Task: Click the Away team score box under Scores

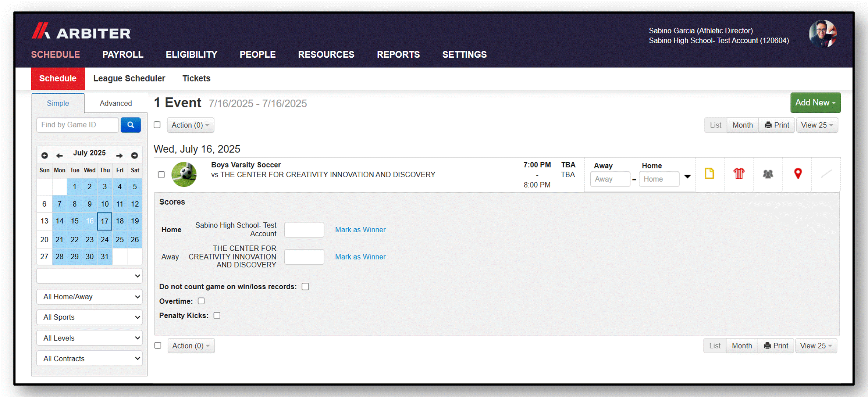Action: click(304, 257)
